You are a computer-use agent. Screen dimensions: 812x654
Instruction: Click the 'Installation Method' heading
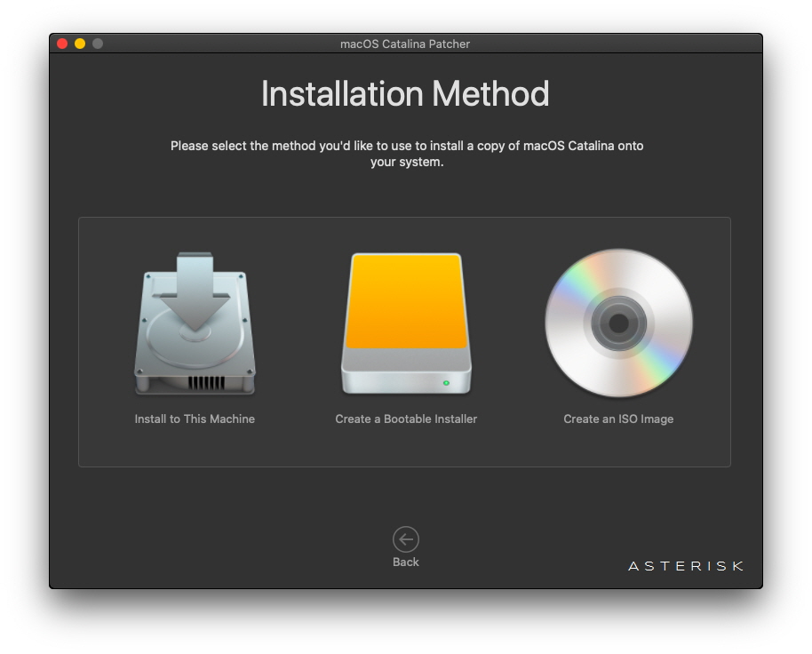405,93
